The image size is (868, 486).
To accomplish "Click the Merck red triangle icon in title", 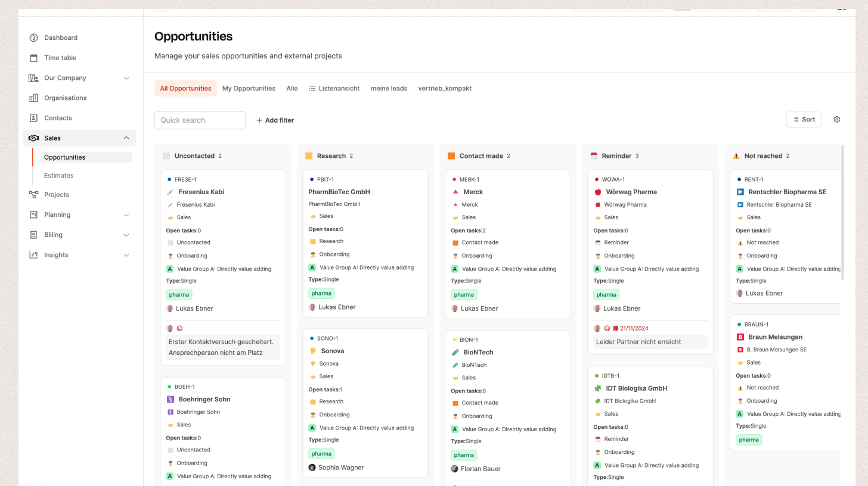I will coord(455,192).
